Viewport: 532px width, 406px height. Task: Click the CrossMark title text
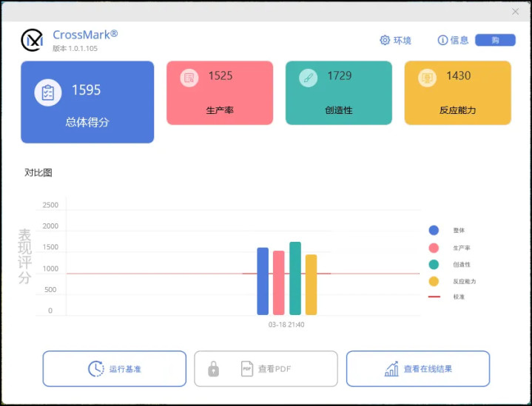point(86,35)
